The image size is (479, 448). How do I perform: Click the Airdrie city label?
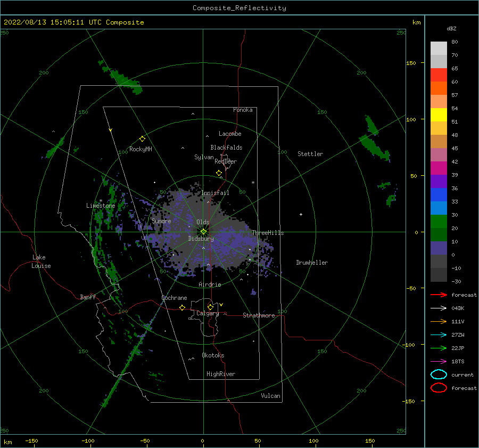210,284
